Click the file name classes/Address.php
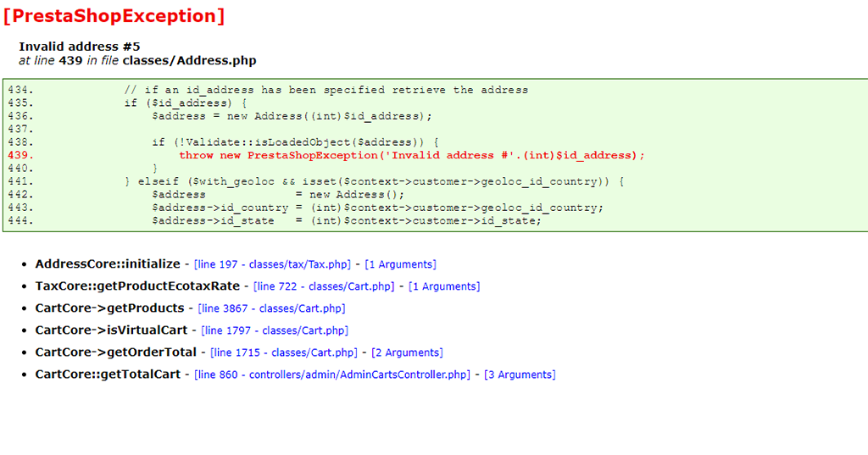868x455 pixels. point(189,61)
